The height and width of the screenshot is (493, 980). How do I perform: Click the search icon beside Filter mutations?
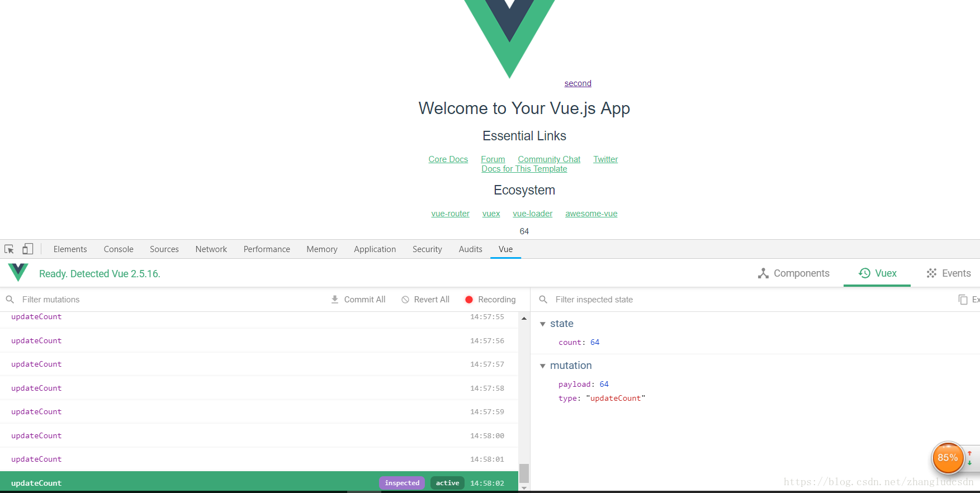[10, 300]
